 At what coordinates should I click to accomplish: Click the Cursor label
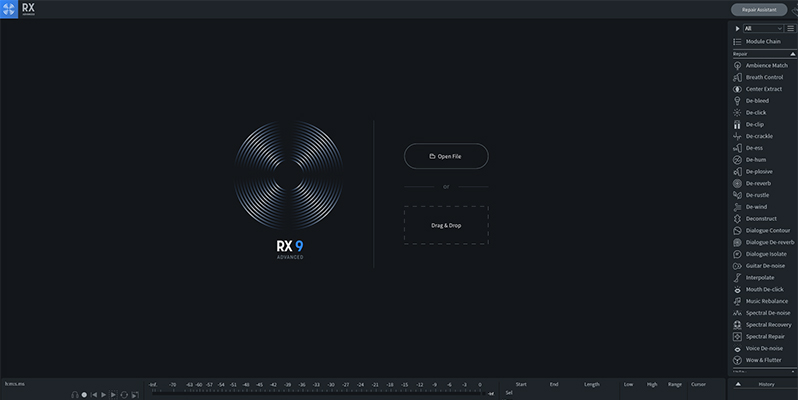(x=698, y=384)
